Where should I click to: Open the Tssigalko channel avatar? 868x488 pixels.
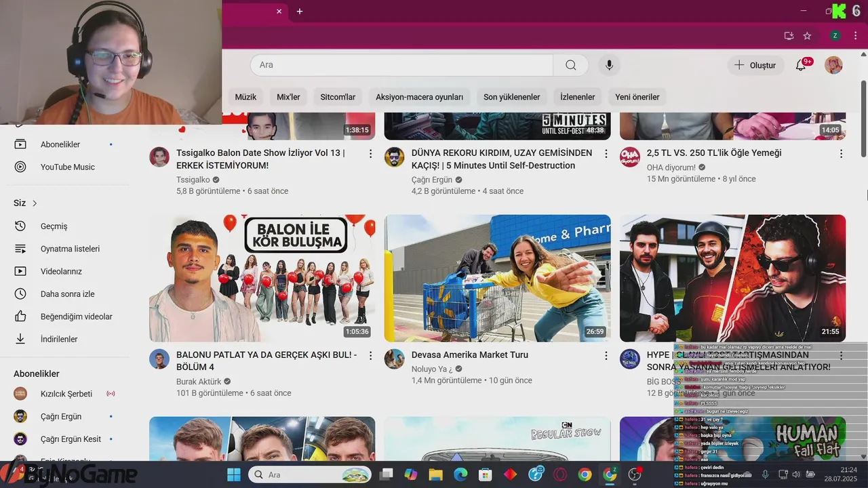tap(159, 157)
